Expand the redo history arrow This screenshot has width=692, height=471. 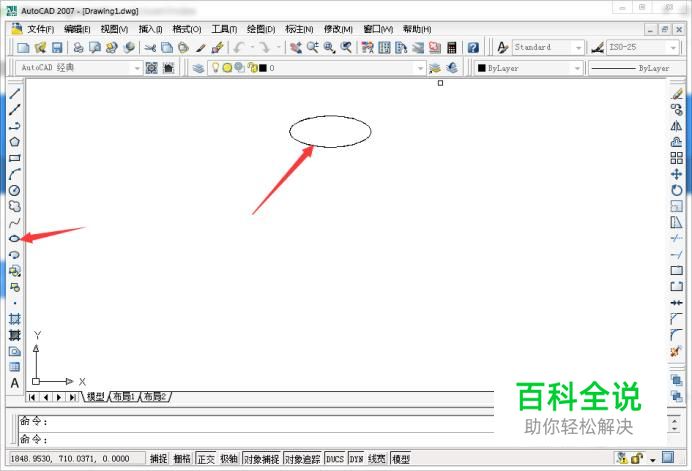(278, 47)
